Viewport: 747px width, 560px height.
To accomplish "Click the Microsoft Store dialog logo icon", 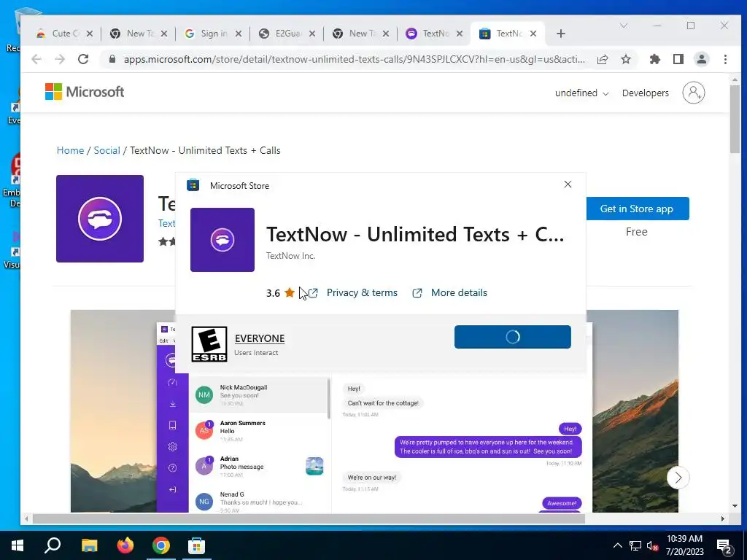I will click(x=193, y=185).
